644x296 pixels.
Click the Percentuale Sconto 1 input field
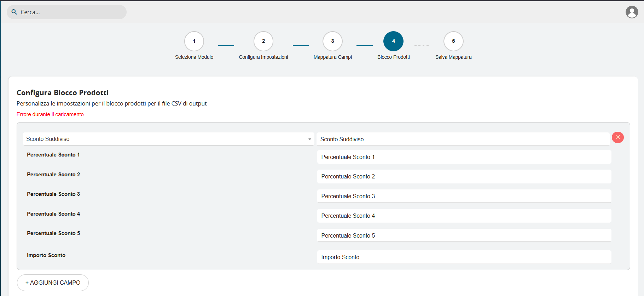(464, 157)
